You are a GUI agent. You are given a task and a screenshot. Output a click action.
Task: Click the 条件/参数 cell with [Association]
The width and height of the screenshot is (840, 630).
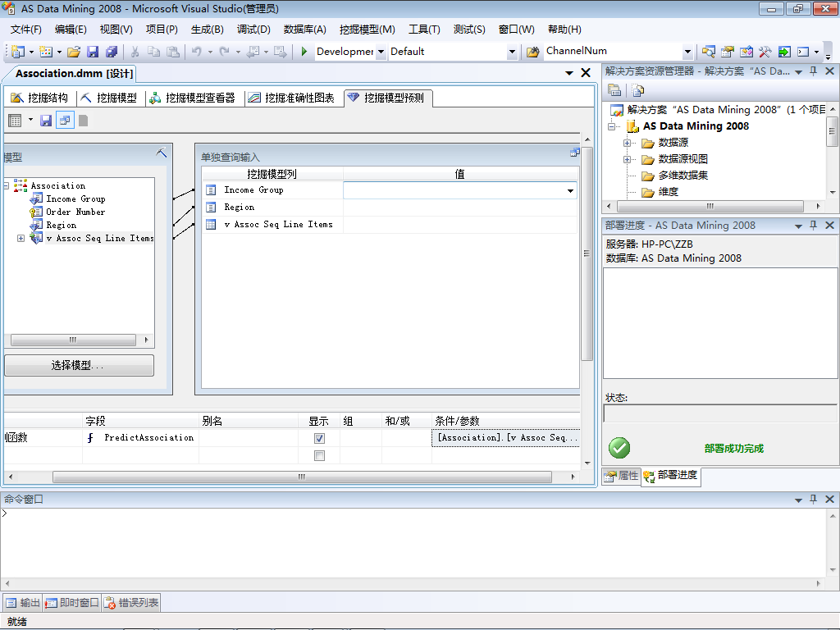(x=506, y=438)
